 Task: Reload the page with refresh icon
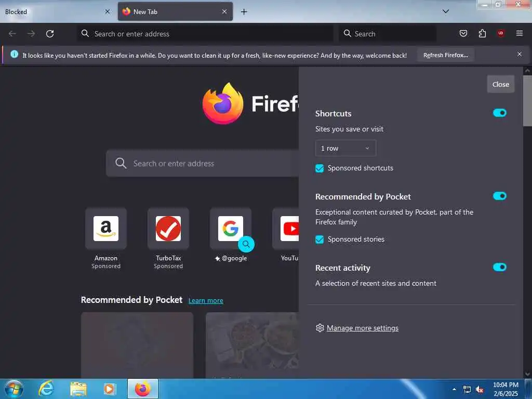(50, 34)
